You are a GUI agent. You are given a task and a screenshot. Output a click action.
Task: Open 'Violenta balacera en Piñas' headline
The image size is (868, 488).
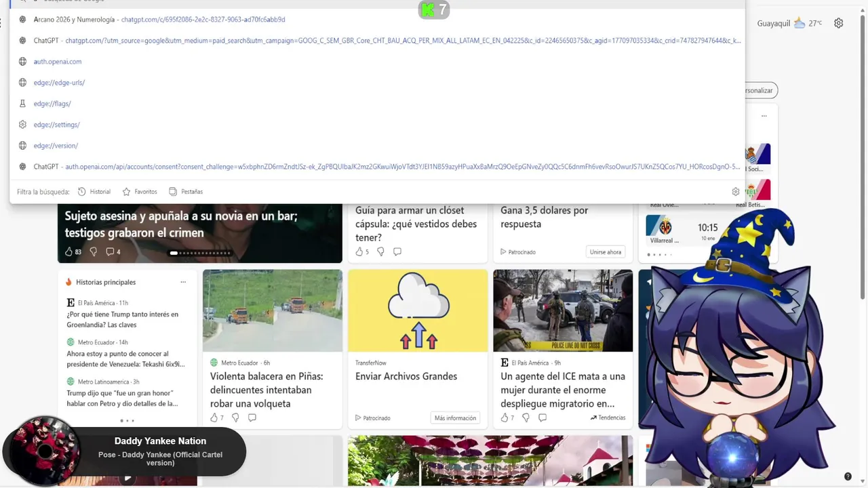267,390
